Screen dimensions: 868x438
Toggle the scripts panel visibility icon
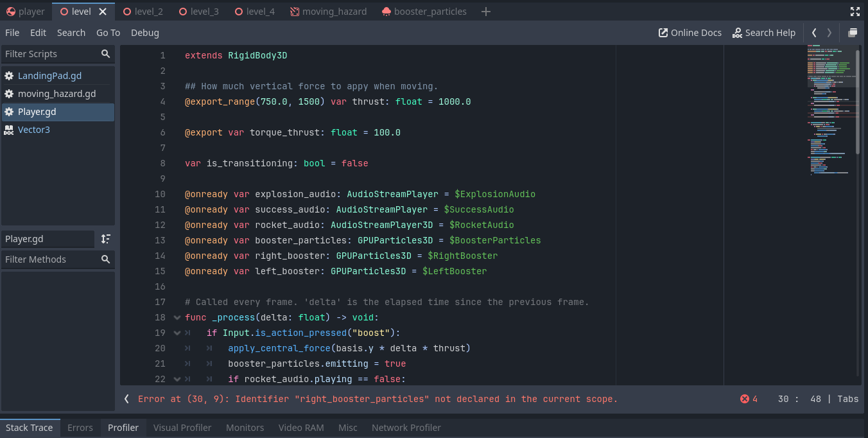tap(853, 32)
